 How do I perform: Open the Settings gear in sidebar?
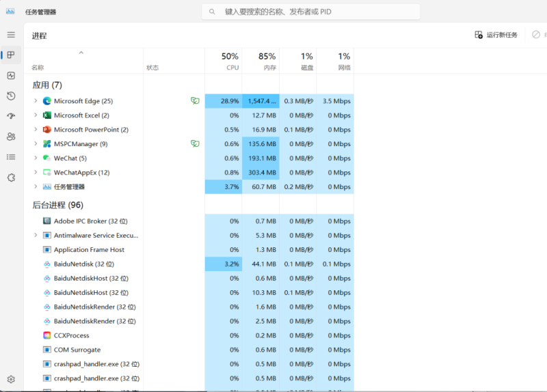pyautogui.click(x=11, y=379)
